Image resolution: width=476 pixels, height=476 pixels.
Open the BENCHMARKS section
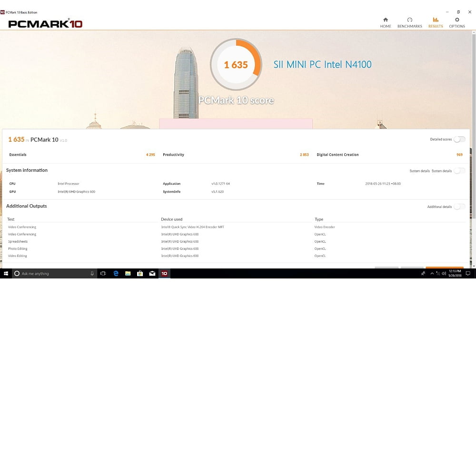click(409, 23)
